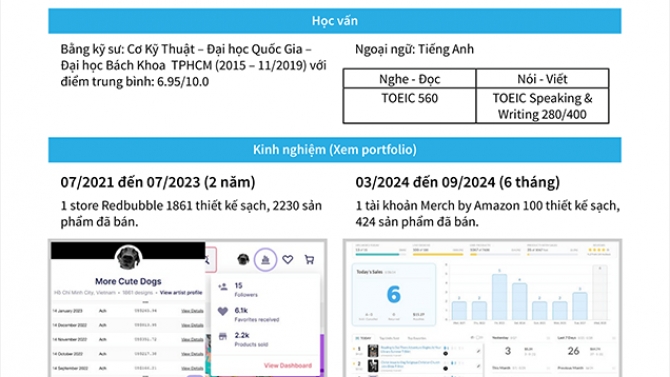Click the Last 7 Days count 26

[573, 351]
